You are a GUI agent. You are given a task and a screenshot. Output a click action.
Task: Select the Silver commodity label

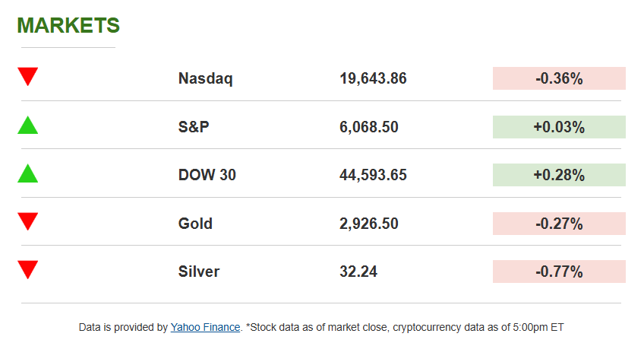199,272
